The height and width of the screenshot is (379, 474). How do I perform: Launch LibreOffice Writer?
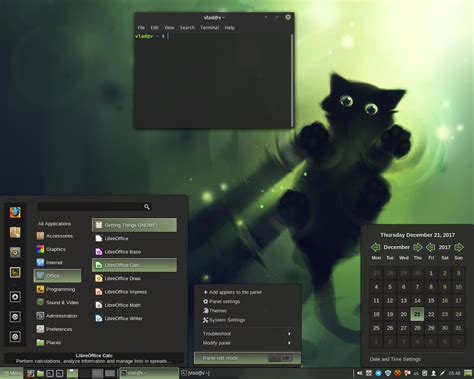134,318
